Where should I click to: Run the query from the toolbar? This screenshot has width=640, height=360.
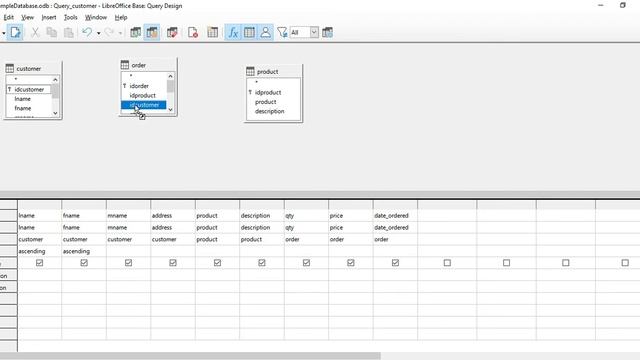point(135,32)
